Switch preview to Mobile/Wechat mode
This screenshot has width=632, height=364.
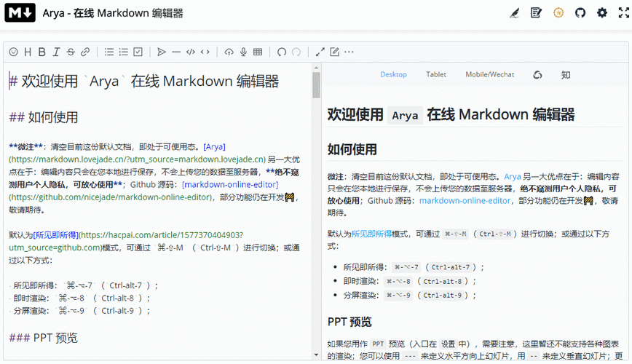[490, 74]
